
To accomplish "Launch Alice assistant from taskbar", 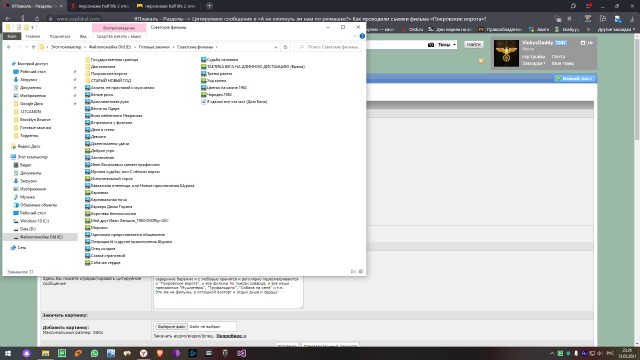I will 27,353.
